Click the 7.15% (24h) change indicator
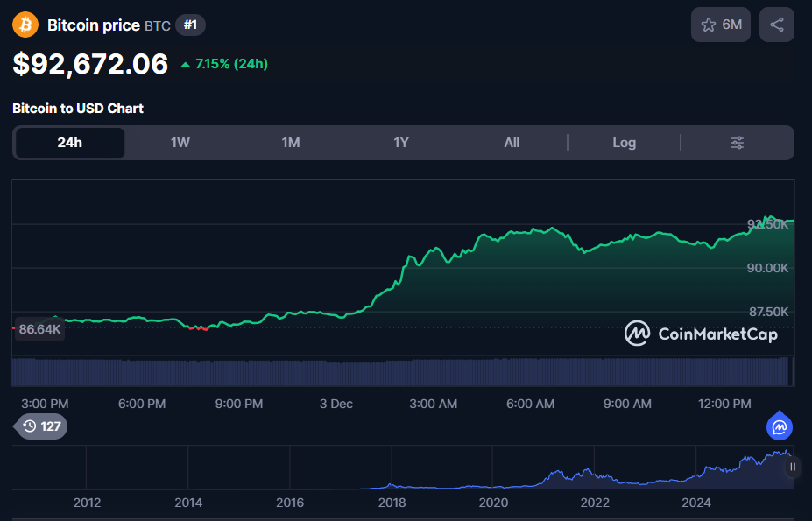Viewport: 812px width, 521px height. [224, 64]
